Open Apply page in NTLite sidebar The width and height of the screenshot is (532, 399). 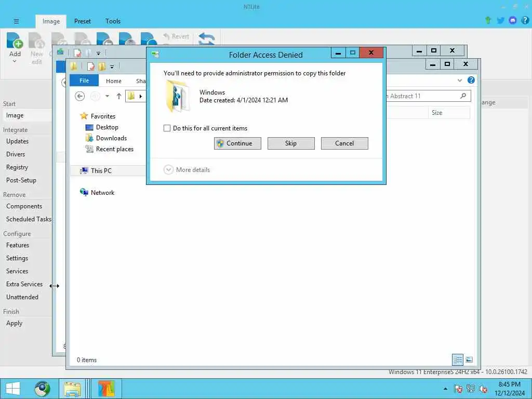[x=14, y=323]
